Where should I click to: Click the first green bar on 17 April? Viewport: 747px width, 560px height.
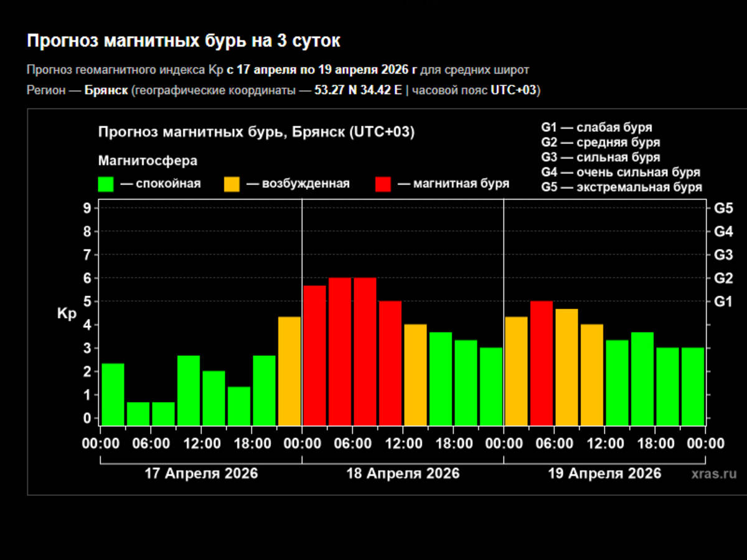(113, 393)
